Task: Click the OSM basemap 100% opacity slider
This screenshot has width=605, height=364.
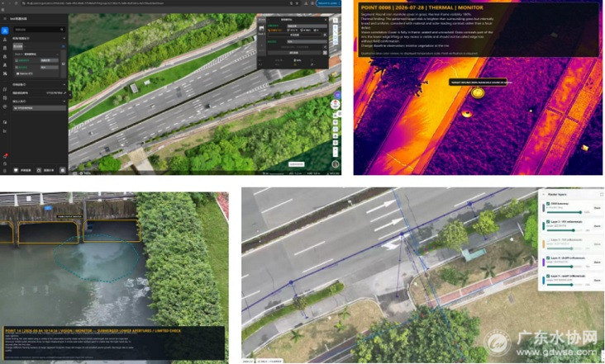Action: (565, 212)
